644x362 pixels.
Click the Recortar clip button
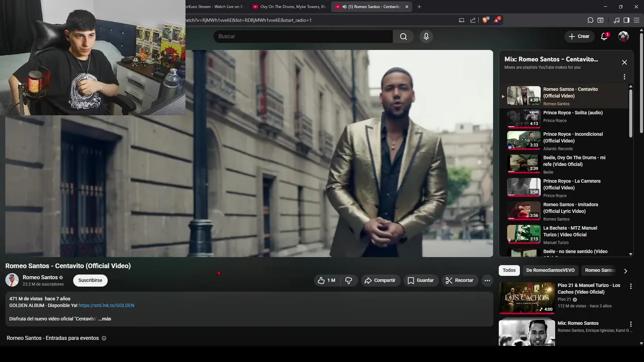click(x=460, y=280)
